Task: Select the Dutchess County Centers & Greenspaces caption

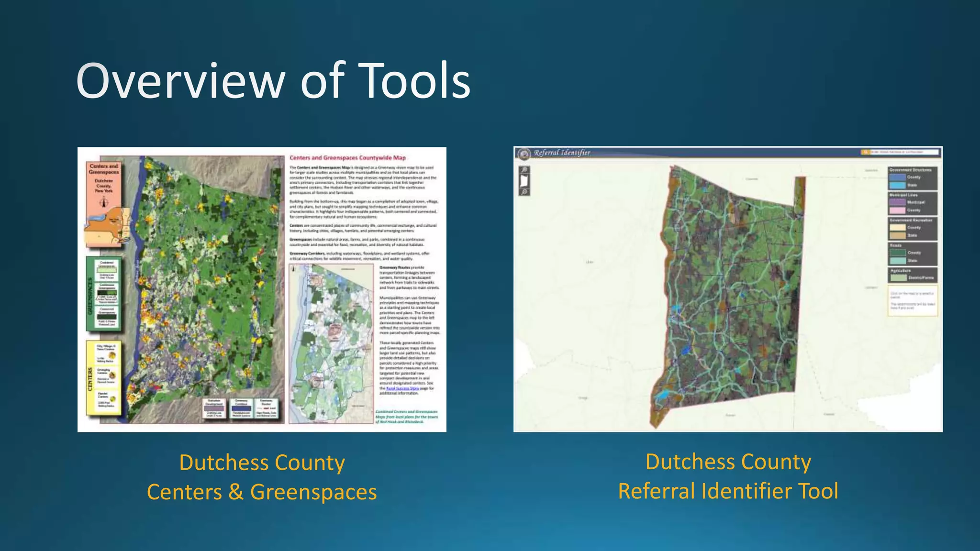Action: tap(262, 477)
